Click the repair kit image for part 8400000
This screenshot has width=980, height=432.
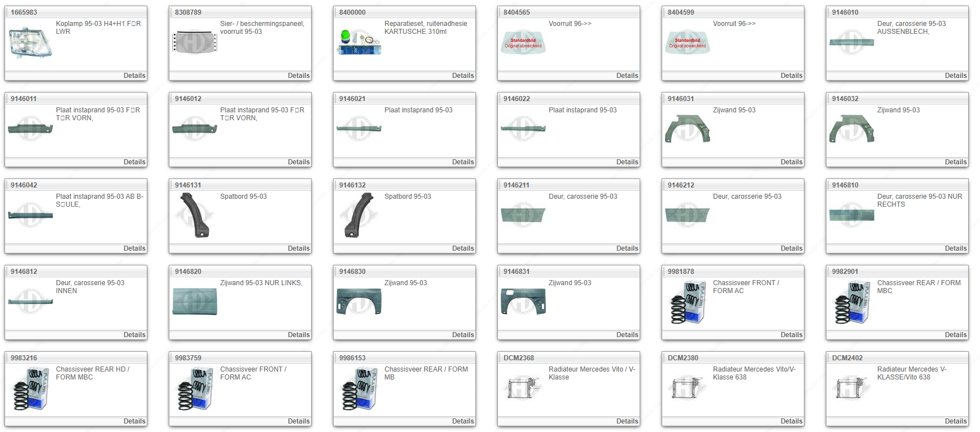click(359, 42)
